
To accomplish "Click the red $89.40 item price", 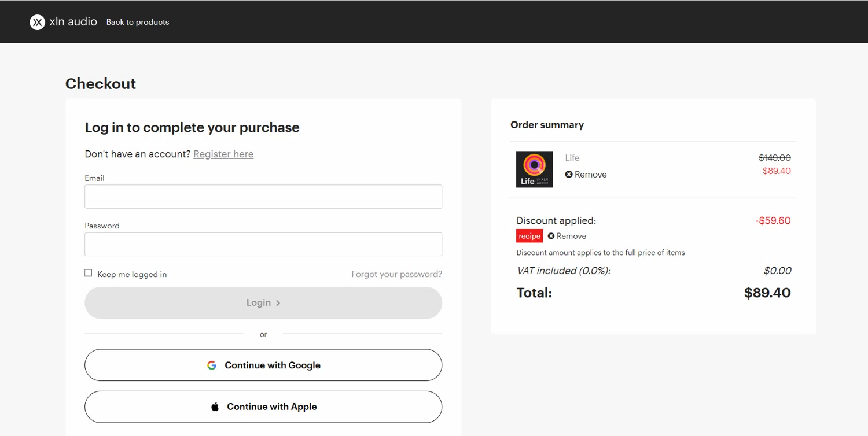I will tap(777, 171).
